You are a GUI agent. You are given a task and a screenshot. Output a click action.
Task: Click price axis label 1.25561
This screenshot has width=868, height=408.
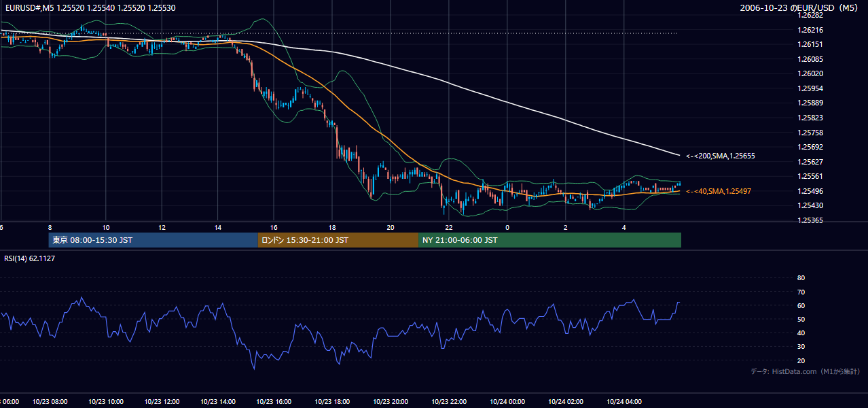point(810,176)
